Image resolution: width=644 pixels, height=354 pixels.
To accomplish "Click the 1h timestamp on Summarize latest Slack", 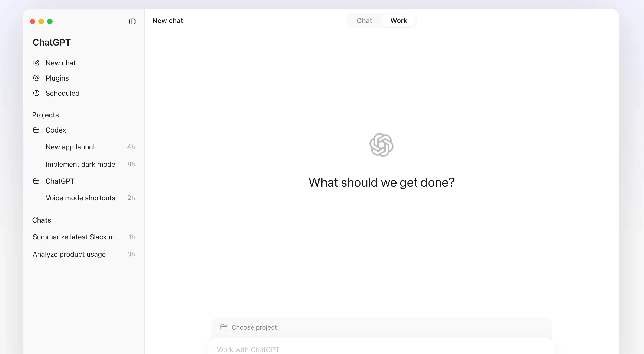I will click(x=132, y=237).
